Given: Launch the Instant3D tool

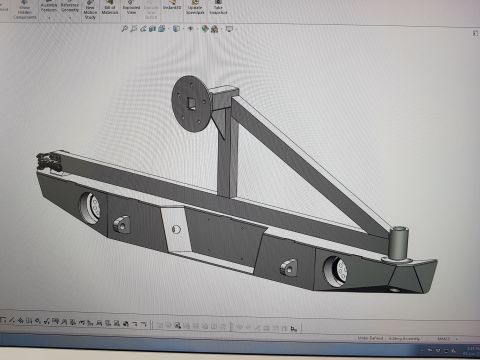Looking at the screenshot, I should (x=172, y=6).
